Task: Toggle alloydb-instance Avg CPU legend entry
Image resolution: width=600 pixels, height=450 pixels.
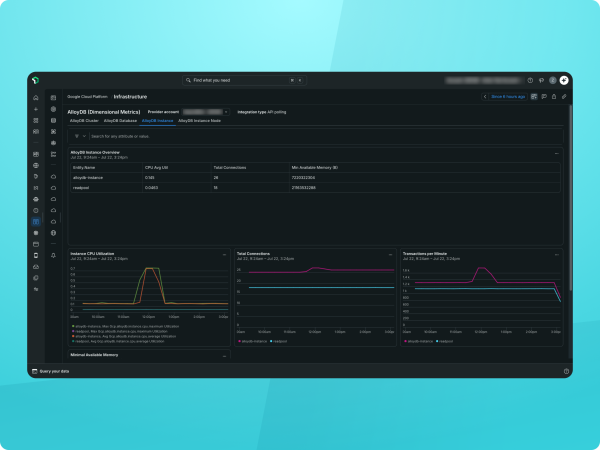Action: (124, 336)
